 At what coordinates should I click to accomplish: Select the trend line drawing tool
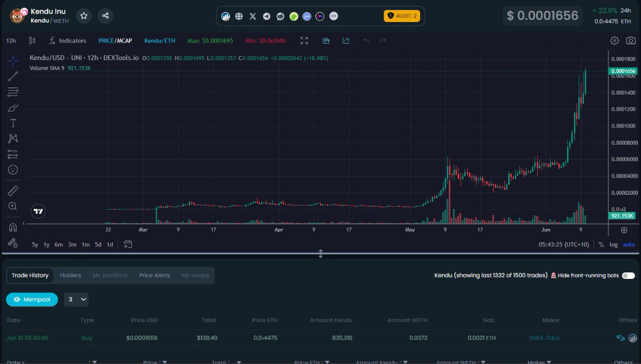click(x=13, y=76)
